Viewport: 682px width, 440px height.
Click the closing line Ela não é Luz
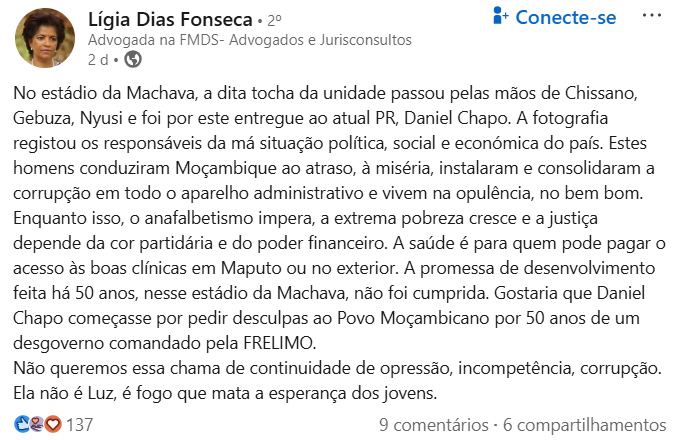[225, 393]
